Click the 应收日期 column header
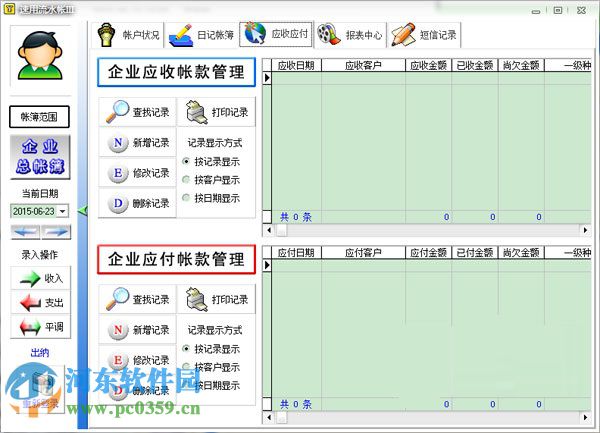This screenshot has width=600, height=433. coord(296,65)
